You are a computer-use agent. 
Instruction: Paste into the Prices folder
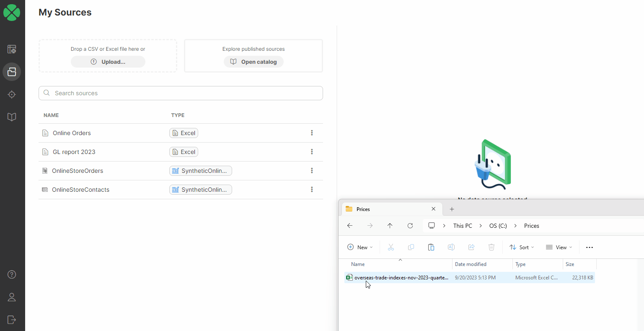coord(431,247)
